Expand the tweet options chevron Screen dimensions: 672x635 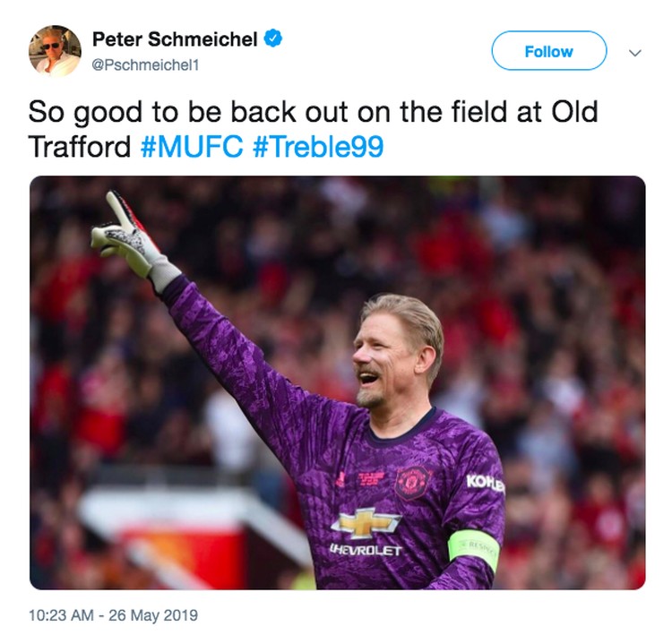tap(635, 53)
